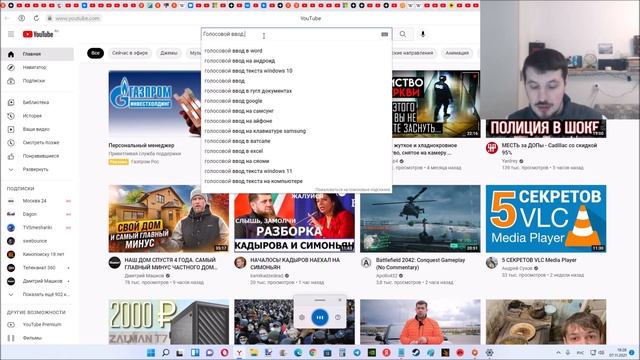The image size is (640, 360).
Task: Select the Анимация filter chip
Action: point(457,53)
